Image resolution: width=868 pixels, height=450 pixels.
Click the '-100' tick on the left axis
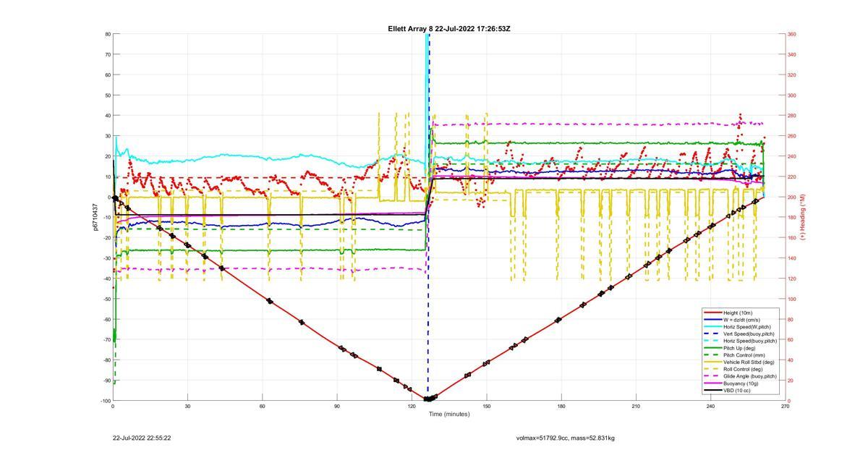[x=106, y=401]
